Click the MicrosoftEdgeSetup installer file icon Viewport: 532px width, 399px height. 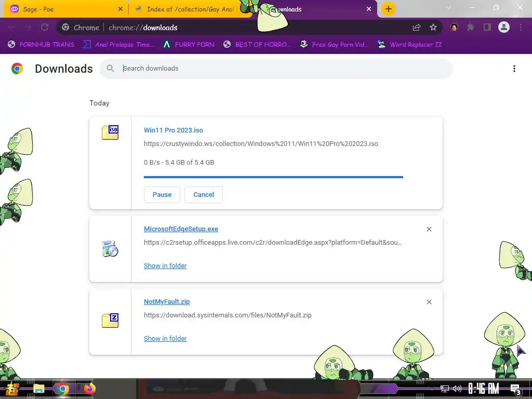110,249
